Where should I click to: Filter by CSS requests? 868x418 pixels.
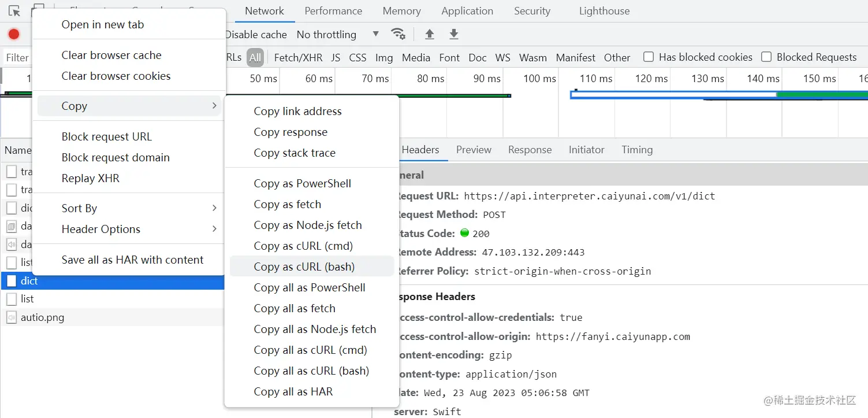click(357, 57)
